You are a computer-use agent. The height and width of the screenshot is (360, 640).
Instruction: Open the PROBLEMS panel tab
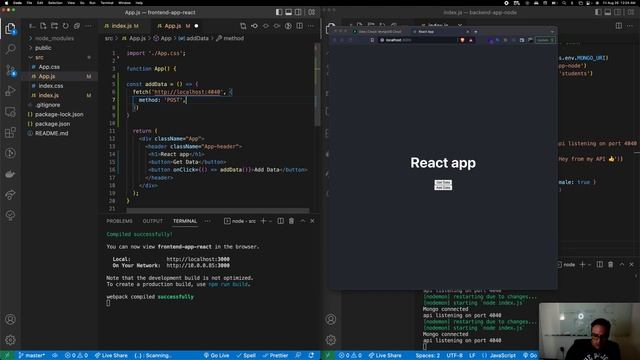tap(119, 221)
